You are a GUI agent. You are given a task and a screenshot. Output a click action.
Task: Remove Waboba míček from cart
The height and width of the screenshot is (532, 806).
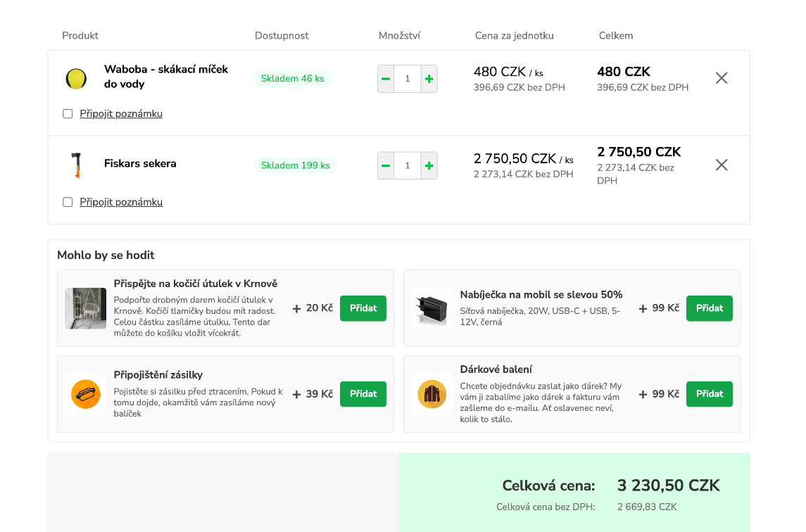pyautogui.click(x=722, y=78)
